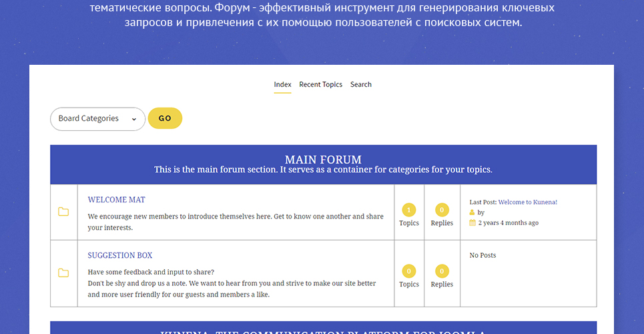
Task: Open the Suggestion Box category
Action: [120, 255]
